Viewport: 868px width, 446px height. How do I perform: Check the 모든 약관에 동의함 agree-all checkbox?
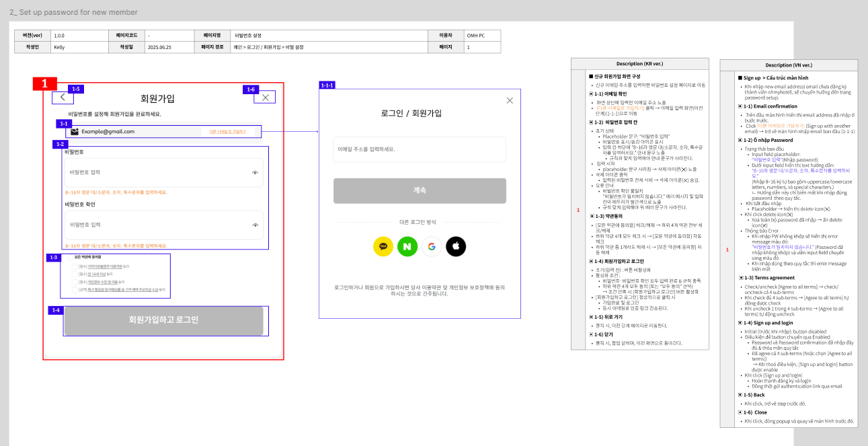point(70,257)
